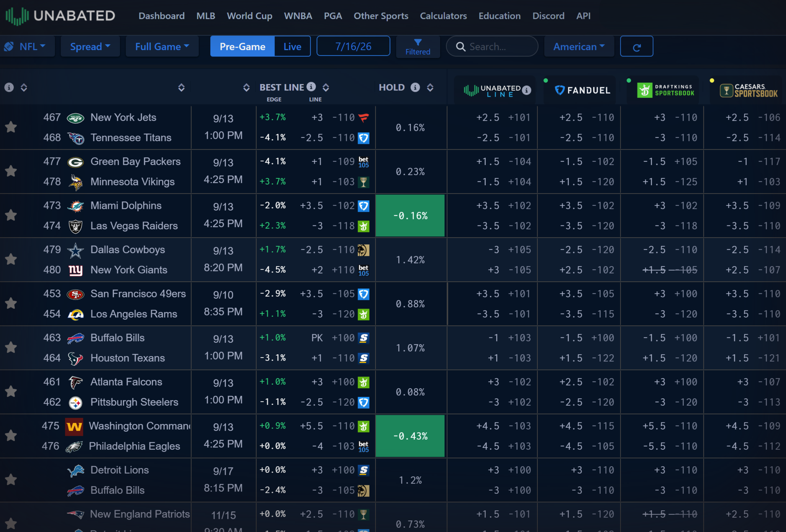The height and width of the screenshot is (532, 786).
Task: Sort by game time column arrows
Action: (246, 88)
